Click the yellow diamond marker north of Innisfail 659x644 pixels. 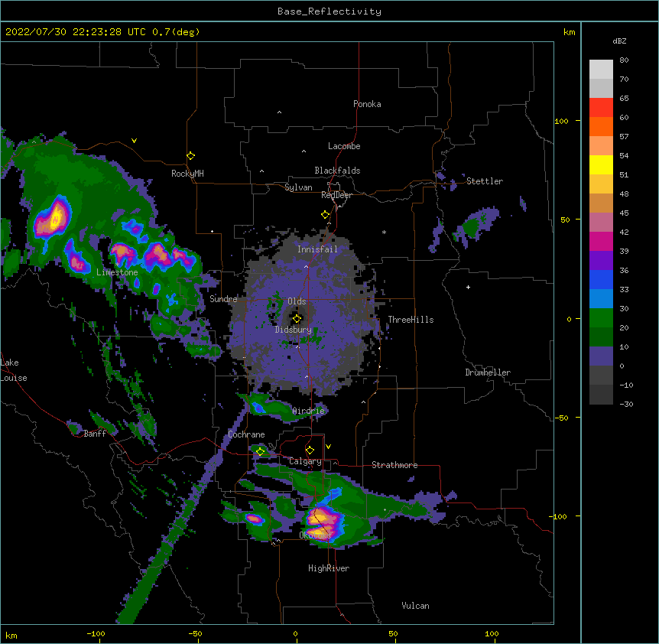coord(325,215)
